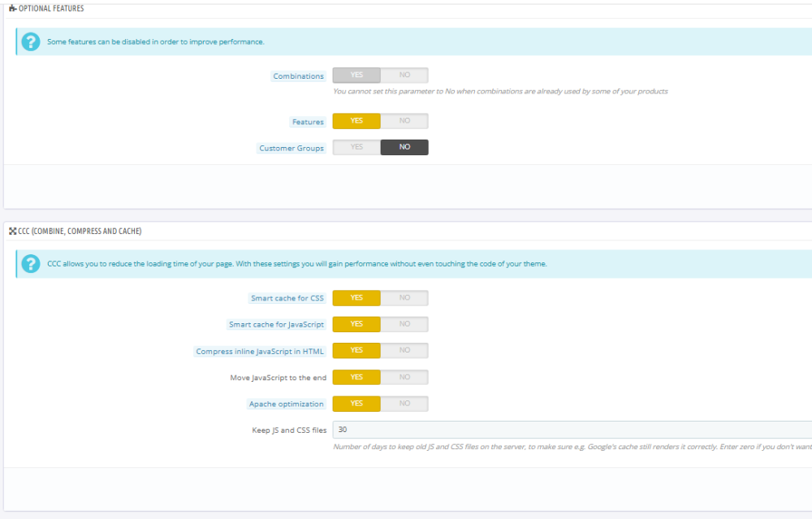Click the puzzle icon beside Optional Features heading

coord(12,8)
